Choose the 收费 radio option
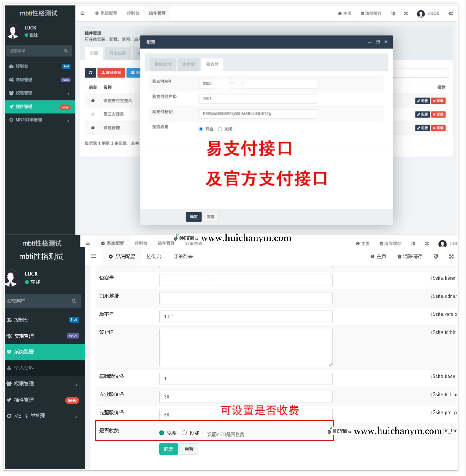Screen dimensions: 466x476 [184, 433]
